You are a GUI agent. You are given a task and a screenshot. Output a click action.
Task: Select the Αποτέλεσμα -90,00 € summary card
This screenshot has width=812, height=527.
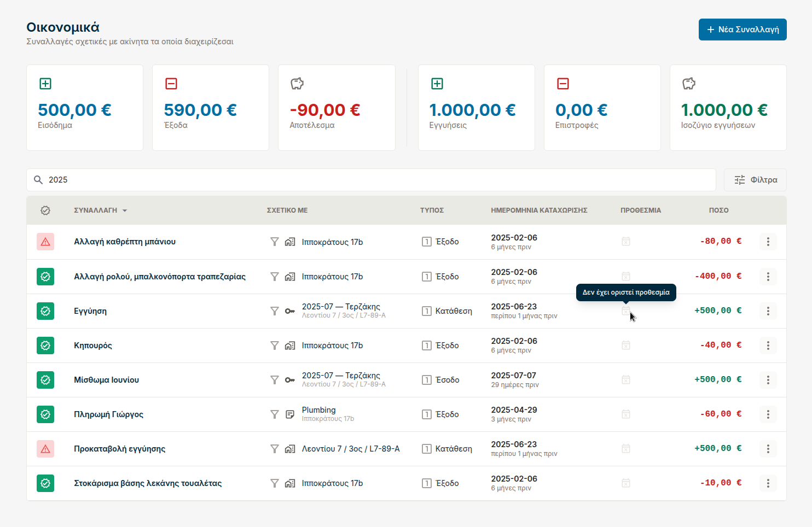[337, 108]
